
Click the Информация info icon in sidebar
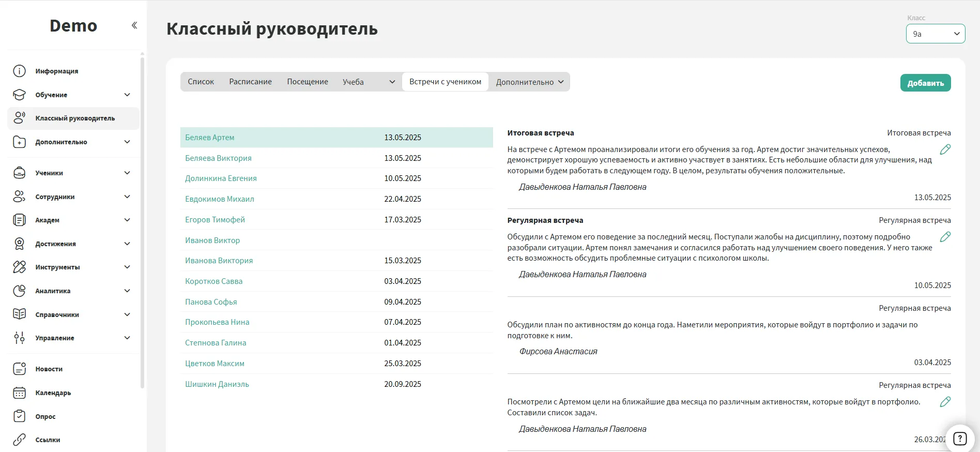tap(19, 71)
